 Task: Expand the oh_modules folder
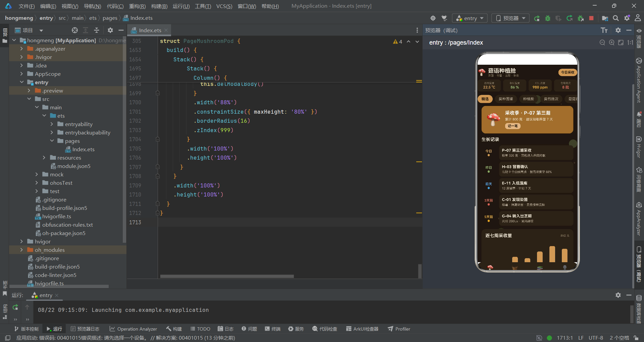pyautogui.click(x=21, y=250)
